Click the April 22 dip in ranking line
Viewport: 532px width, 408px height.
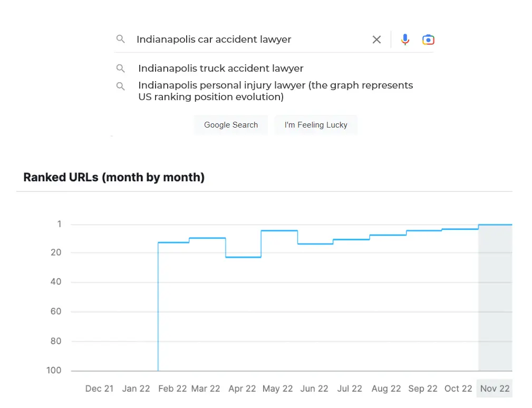243,257
